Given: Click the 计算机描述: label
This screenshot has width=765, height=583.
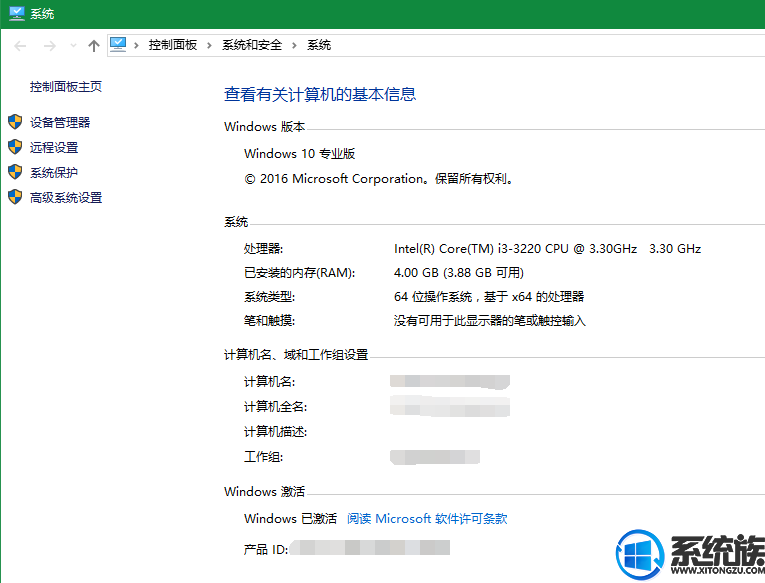Looking at the screenshot, I should (276, 432).
